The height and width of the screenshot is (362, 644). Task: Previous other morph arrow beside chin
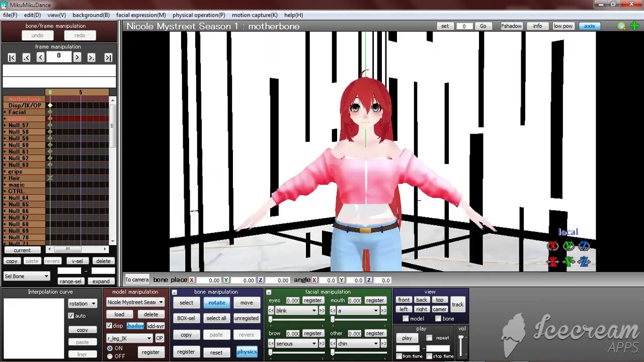tap(333, 344)
